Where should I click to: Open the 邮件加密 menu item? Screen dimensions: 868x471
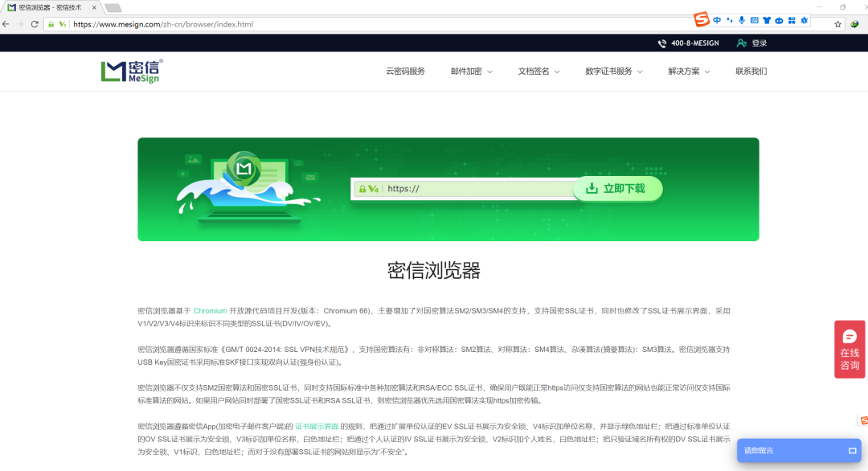(466, 72)
